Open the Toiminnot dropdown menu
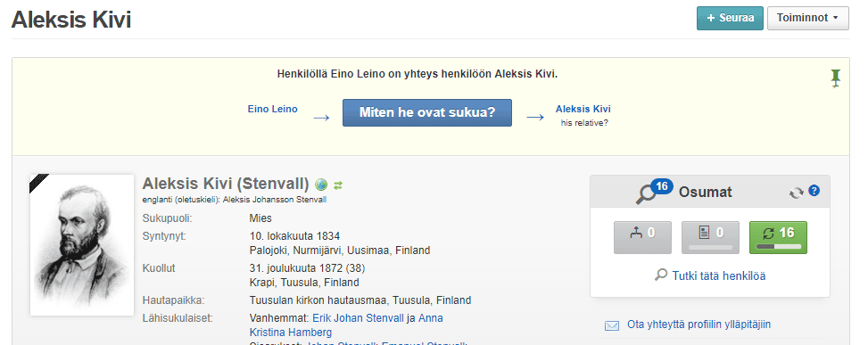868x345 pixels. tap(807, 18)
